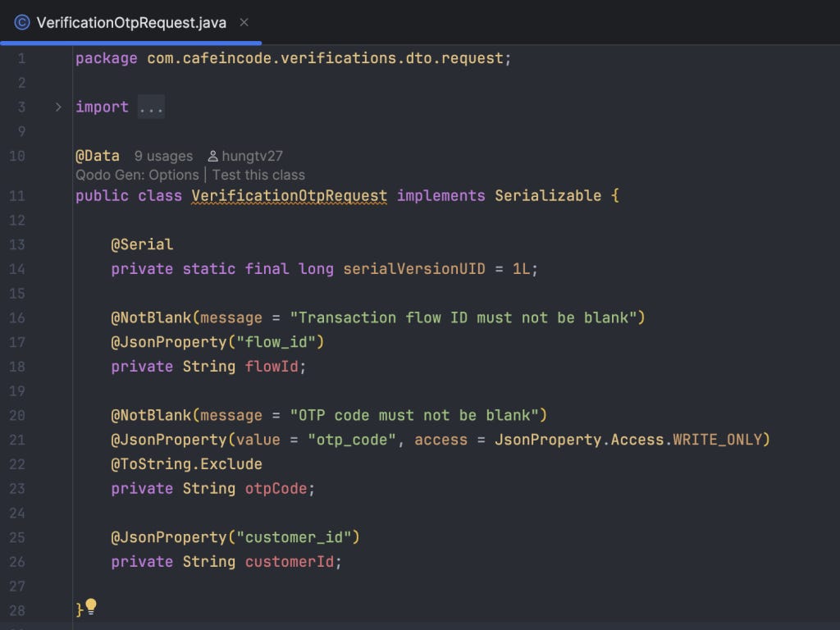
Task: Click "OTP code must not be blank" message
Action: (414, 415)
